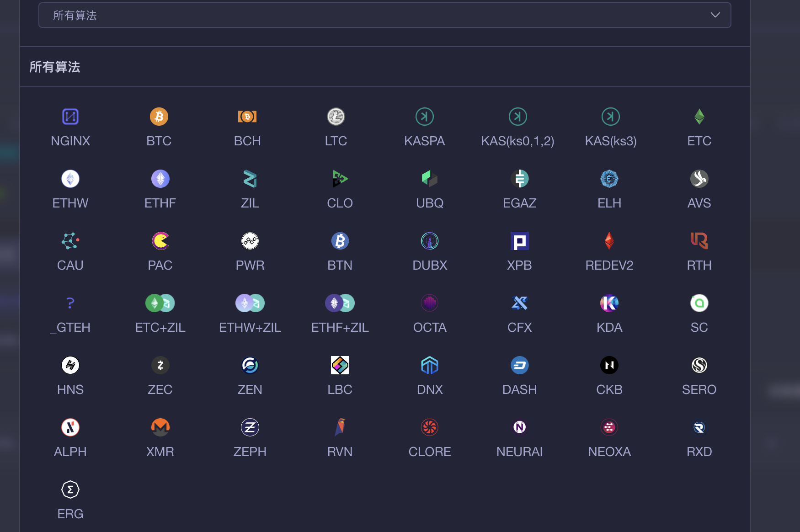Viewport: 800px width, 532px height.
Task: Select the LTC Litecoin icon
Action: 336,117
